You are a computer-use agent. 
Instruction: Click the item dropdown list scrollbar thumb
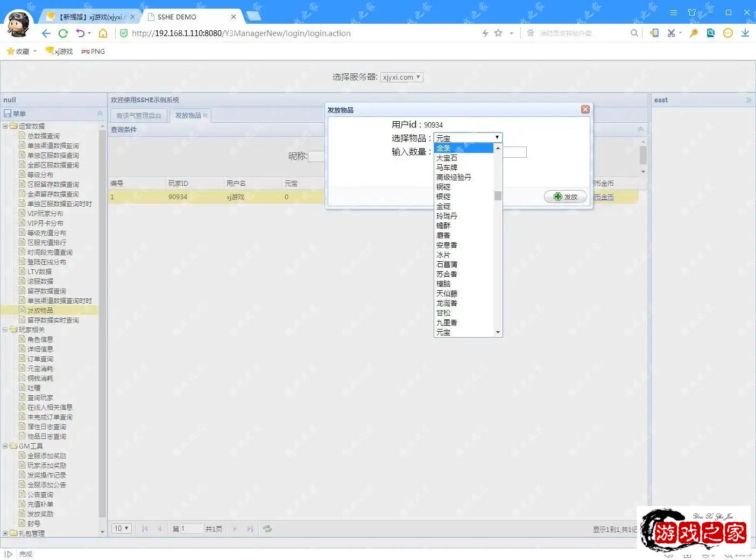(498, 196)
